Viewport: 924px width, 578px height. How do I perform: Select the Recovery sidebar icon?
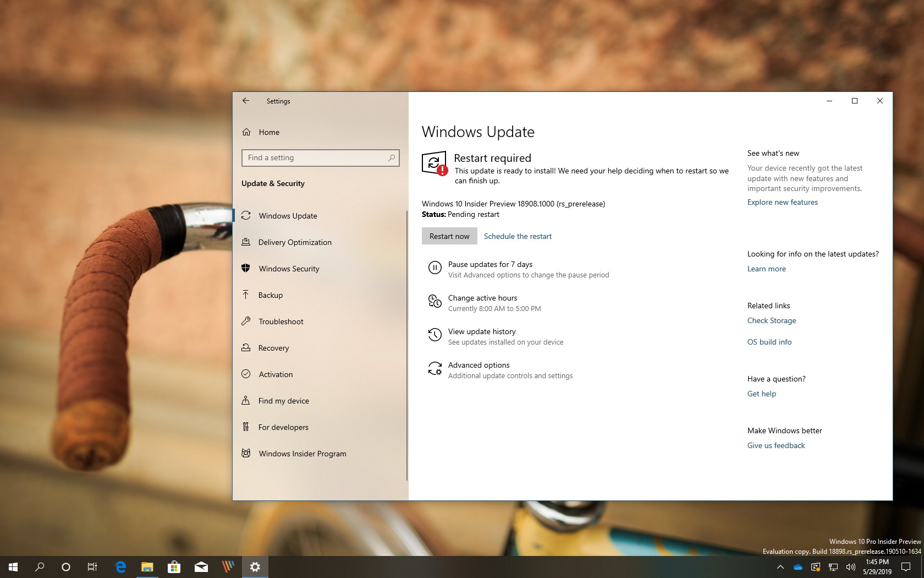click(x=246, y=348)
